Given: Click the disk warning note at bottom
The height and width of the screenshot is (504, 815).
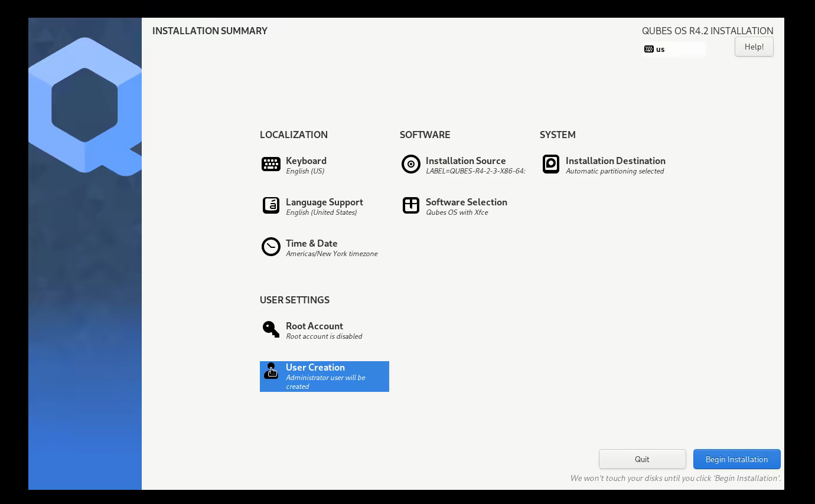Looking at the screenshot, I should pyautogui.click(x=676, y=478).
